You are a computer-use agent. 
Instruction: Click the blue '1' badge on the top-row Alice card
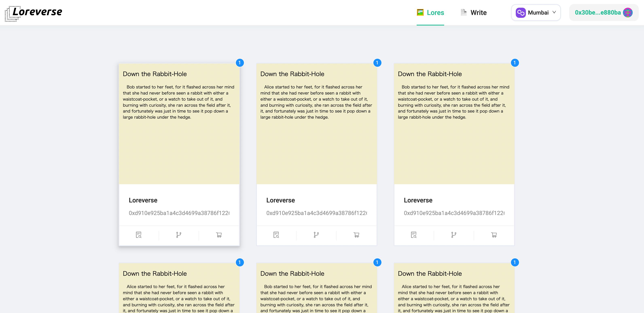point(377,63)
